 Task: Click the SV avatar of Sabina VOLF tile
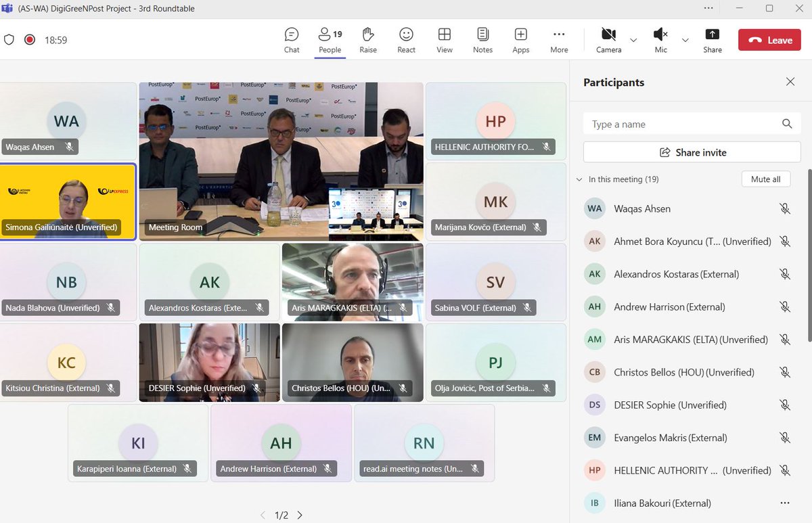click(x=495, y=283)
